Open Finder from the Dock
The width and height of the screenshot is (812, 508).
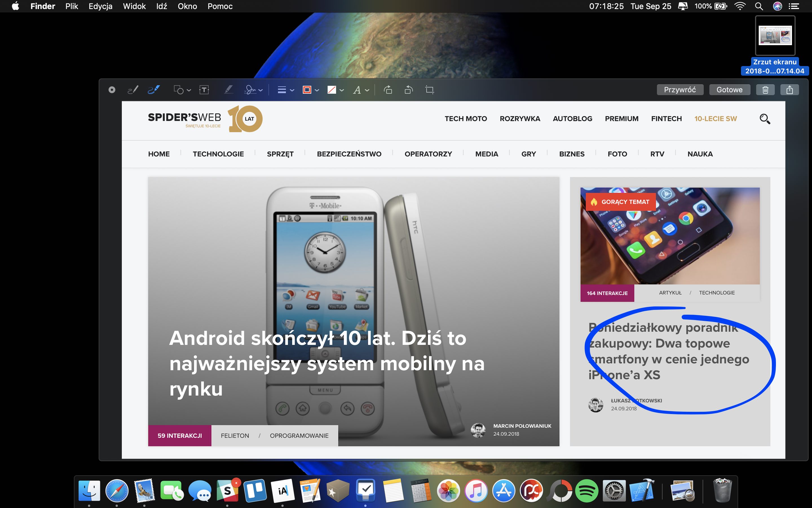89,491
